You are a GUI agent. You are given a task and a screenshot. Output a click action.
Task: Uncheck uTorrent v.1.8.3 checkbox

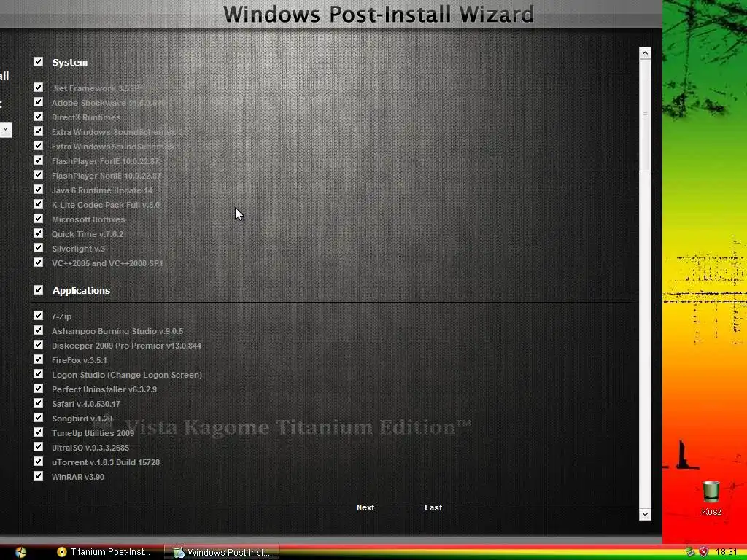pos(38,462)
